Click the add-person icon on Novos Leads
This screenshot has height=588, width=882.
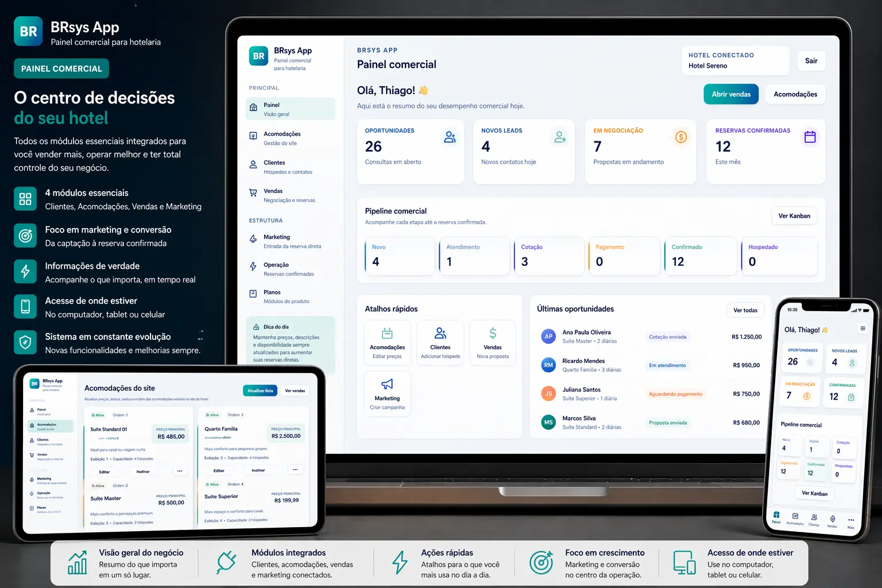(x=560, y=137)
